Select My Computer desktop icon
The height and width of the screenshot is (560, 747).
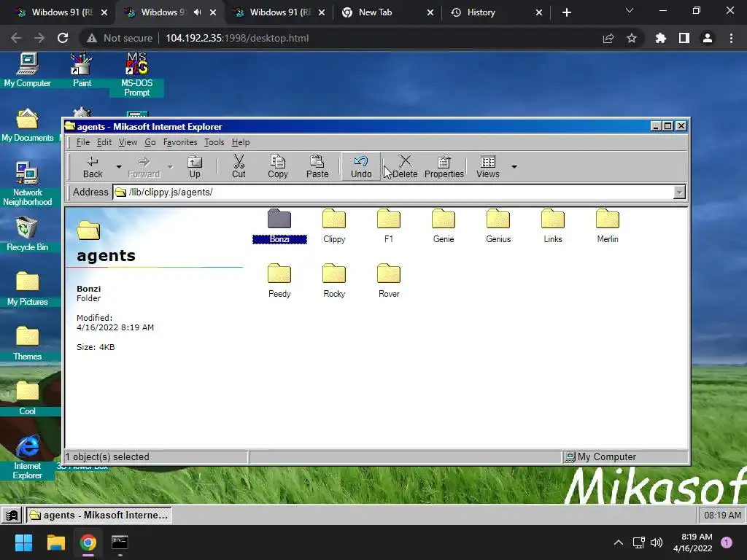coord(27,71)
